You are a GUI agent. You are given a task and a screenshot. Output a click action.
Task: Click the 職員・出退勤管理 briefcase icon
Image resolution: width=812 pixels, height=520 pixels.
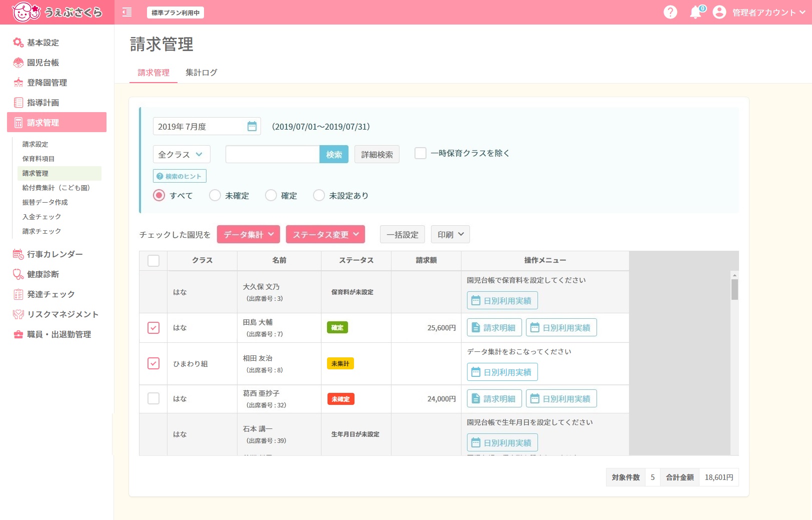[x=18, y=334]
